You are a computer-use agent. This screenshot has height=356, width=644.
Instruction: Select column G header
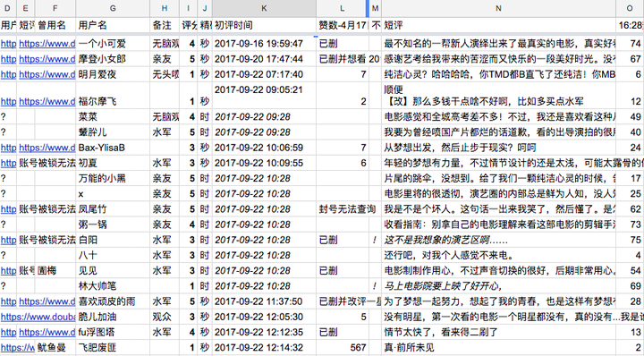click(113, 8)
